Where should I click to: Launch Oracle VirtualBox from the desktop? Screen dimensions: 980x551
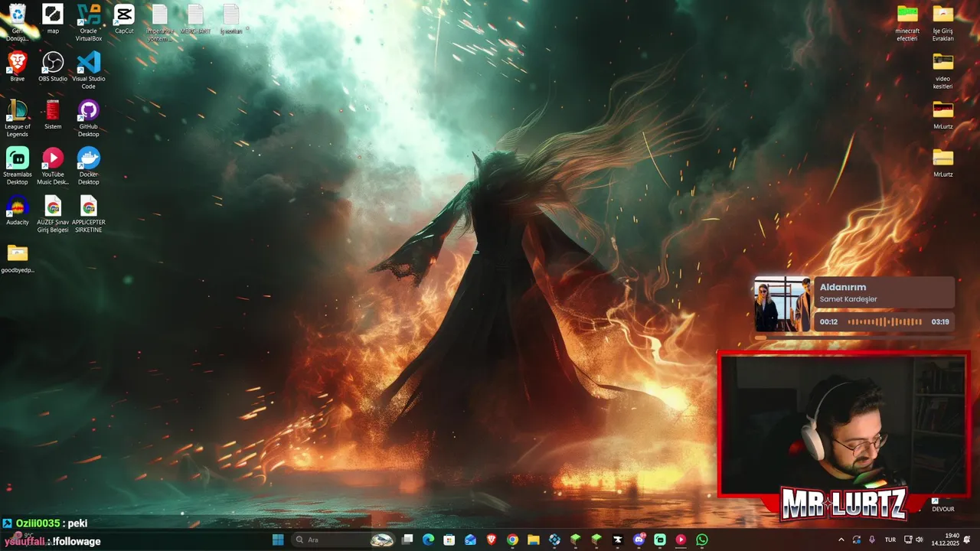coord(89,22)
